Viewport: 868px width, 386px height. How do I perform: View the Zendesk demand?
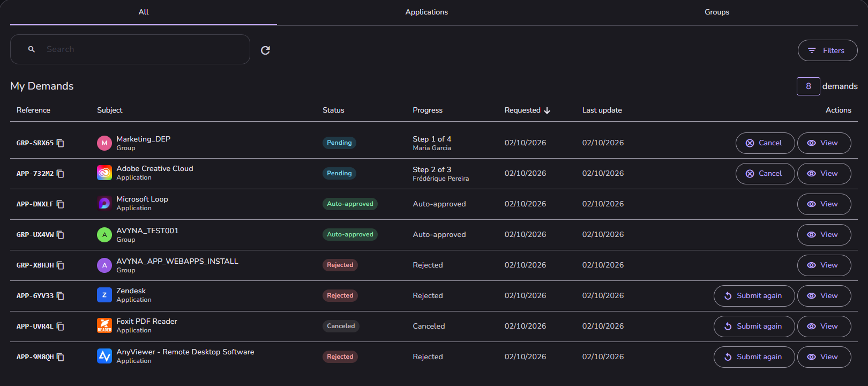(x=824, y=296)
